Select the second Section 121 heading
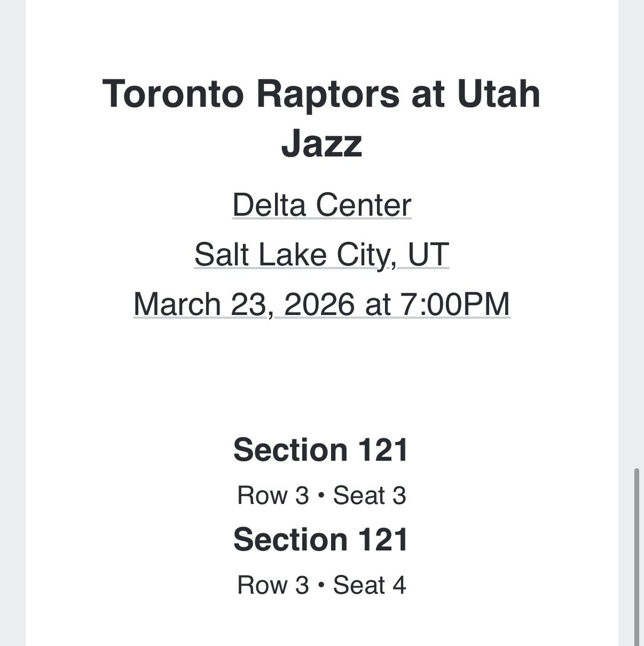The height and width of the screenshot is (646, 644). coord(321,539)
